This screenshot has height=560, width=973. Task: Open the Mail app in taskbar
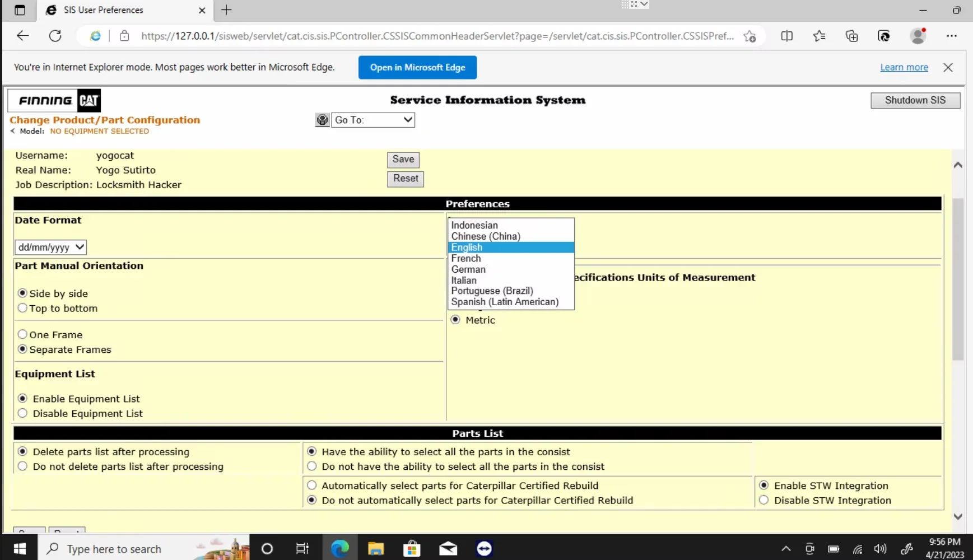coord(448,549)
